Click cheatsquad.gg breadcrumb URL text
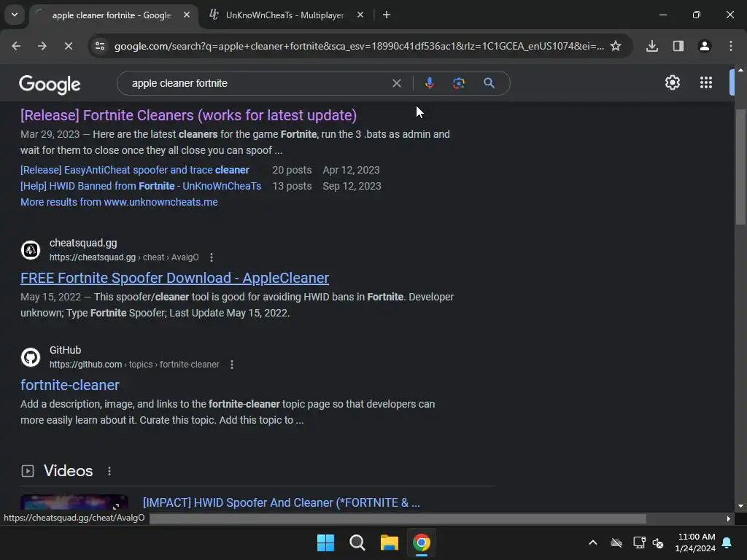 click(x=124, y=257)
